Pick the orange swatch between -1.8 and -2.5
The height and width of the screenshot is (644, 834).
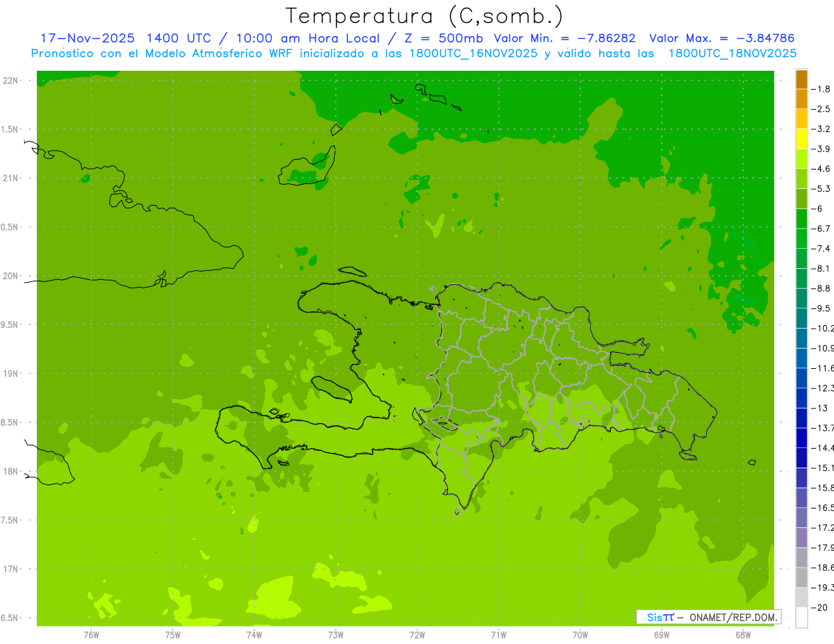(x=801, y=99)
